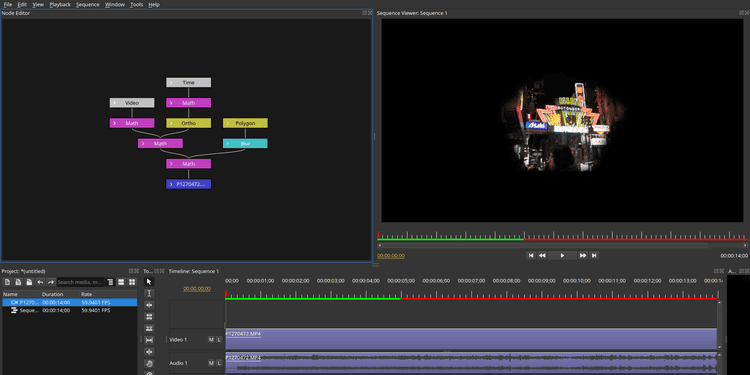The width and height of the screenshot is (750, 375).
Task: Step back one frame in viewer
Action: [x=542, y=255]
